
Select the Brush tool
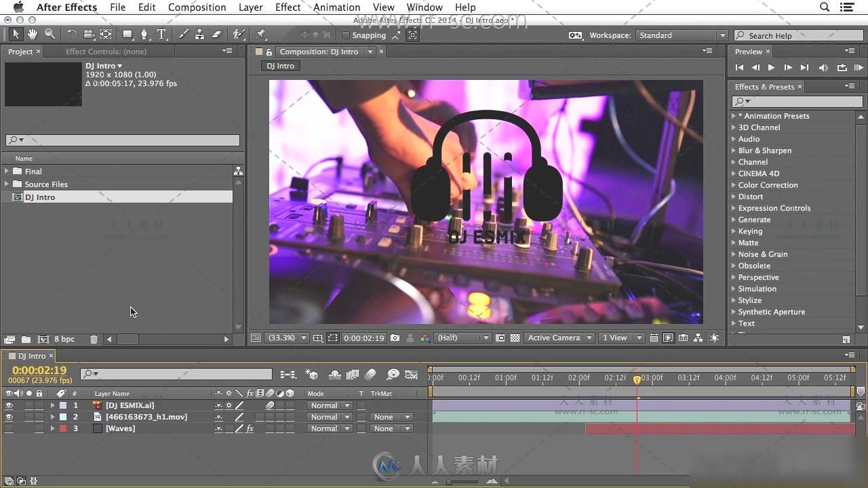183,34
